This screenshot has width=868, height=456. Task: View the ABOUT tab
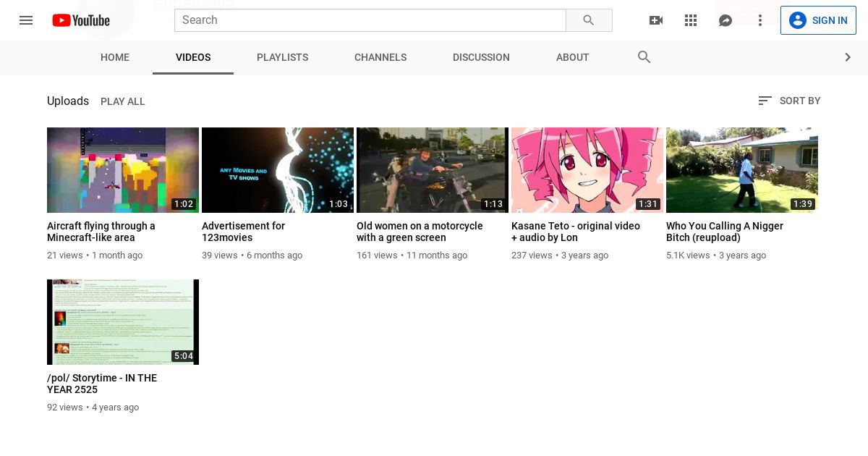tap(573, 57)
